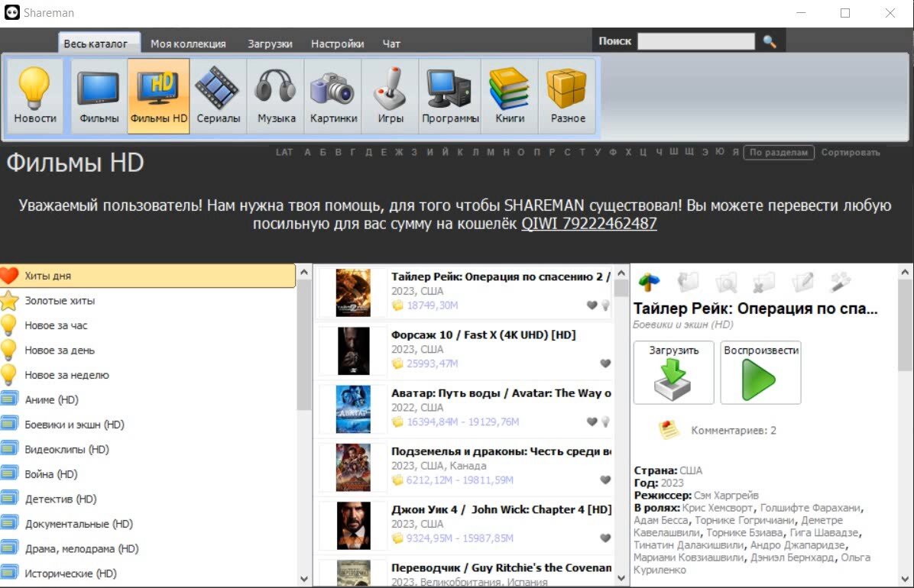This screenshot has height=588, width=914.
Task: Click heart icon on Подземелья и драконы row
Action: [606, 480]
